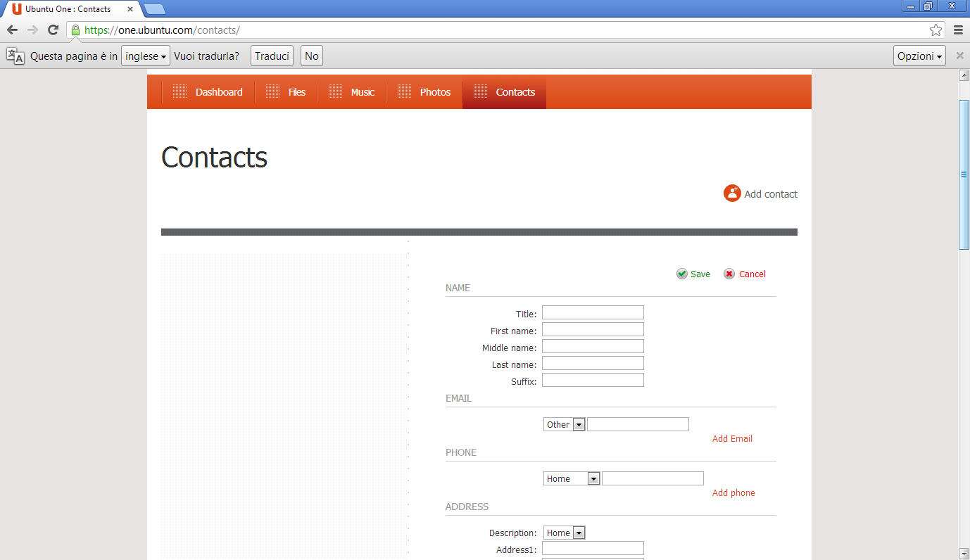Close the Ubuntu One : Contacts tab
This screenshot has width=970, height=560.
click(130, 9)
